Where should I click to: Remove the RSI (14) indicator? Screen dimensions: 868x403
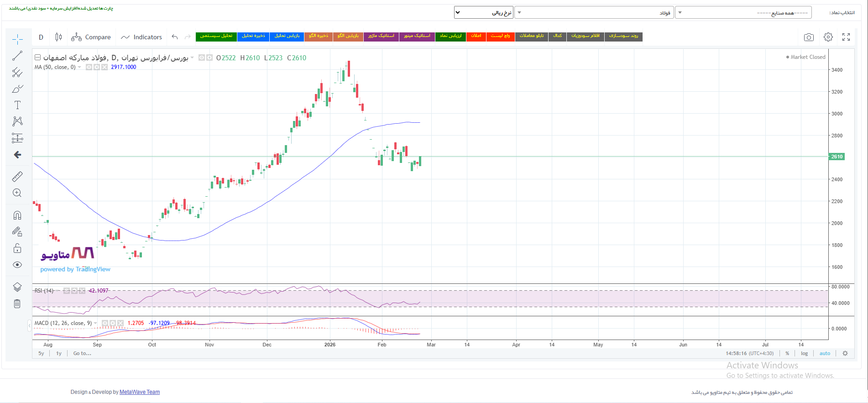pos(82,291)
